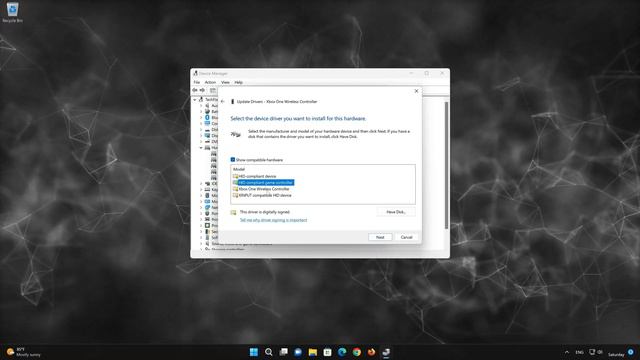640x360 pixels.
Task: Click the properties view toolbar icon in Device Manager
Action: tap(213, 90)
